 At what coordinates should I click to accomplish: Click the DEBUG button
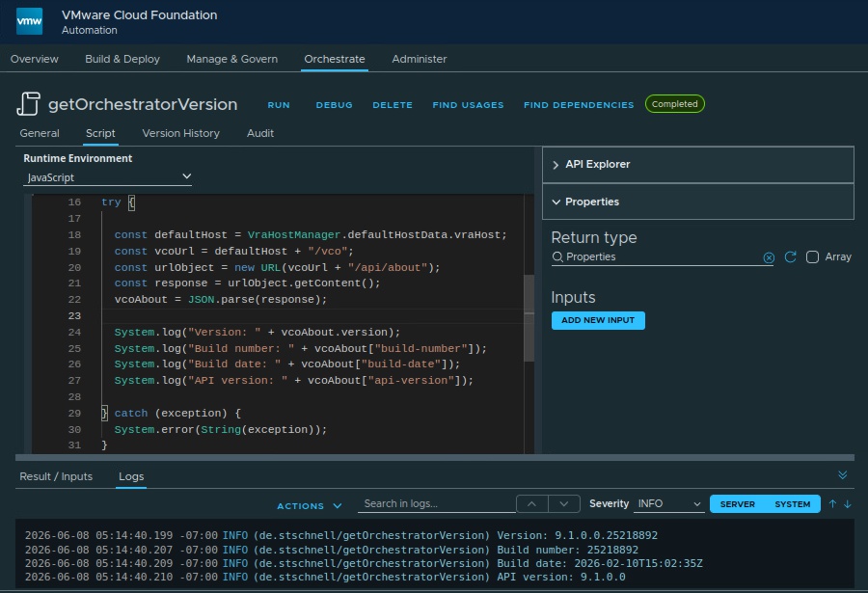[334, 105]
